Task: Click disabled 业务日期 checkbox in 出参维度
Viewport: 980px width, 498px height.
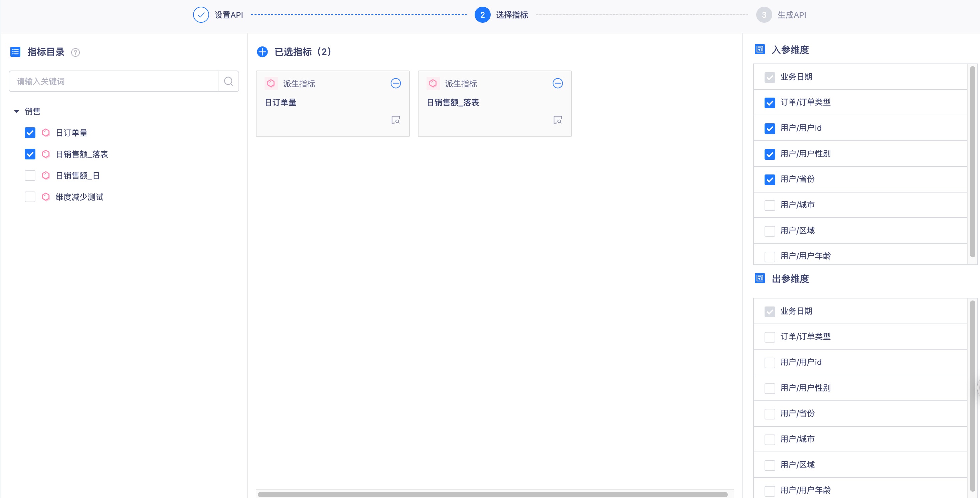Action: click(x=770, y=312)
